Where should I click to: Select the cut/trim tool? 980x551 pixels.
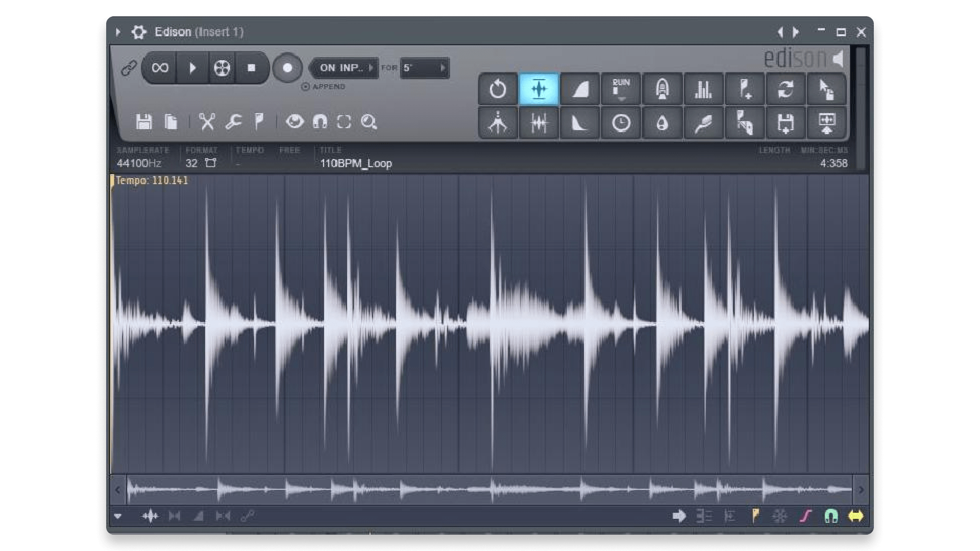pos(209,121)
